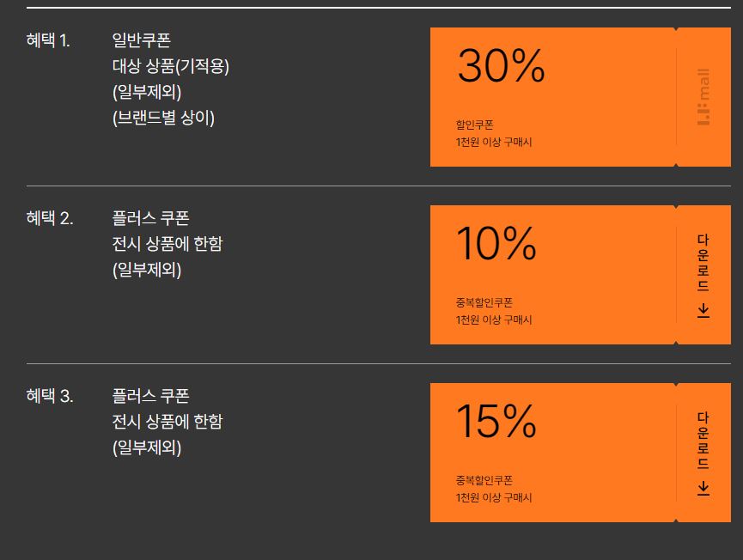Click 플러스 쿠폰 title under 혜택 3

coord(150,396)
